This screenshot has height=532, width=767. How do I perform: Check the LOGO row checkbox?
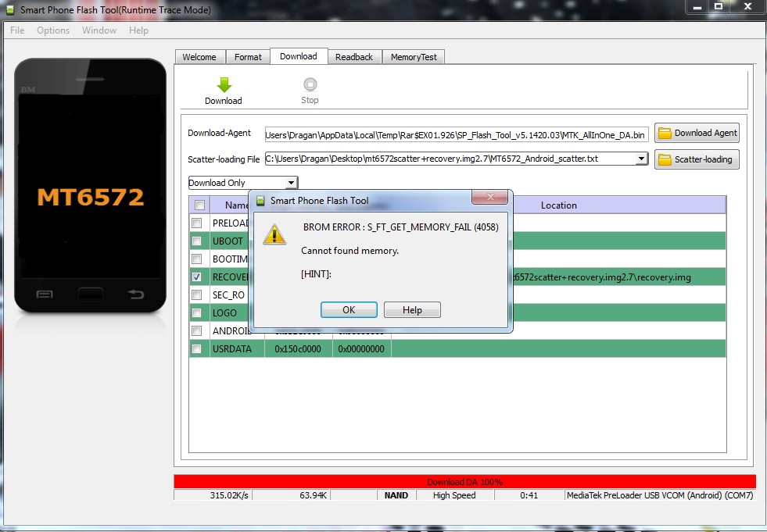(197, 313)
